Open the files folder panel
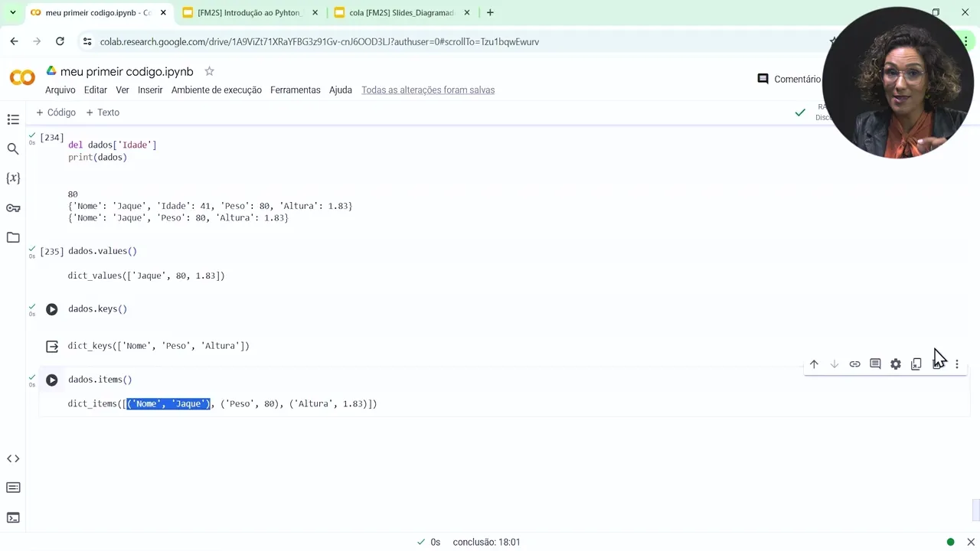 13,237
